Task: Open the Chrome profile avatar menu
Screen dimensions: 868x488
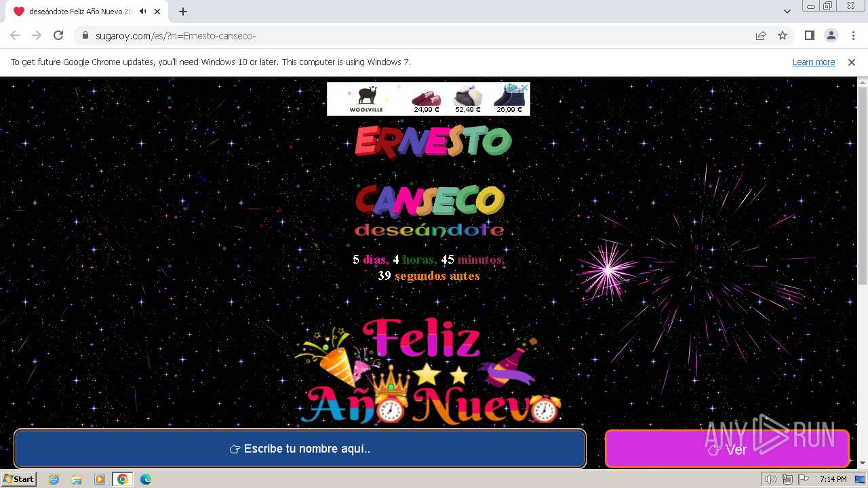Action: pyautogui.click(x=831, y=36)
